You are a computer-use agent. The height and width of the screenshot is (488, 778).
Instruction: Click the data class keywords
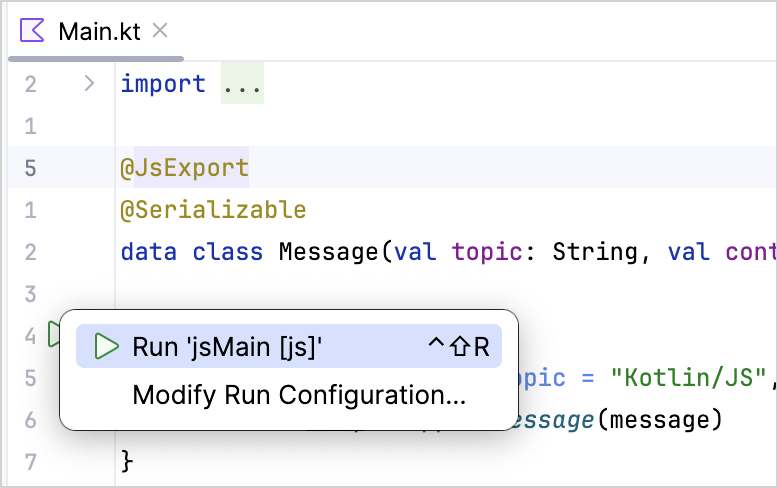click(x=191, y=252)
